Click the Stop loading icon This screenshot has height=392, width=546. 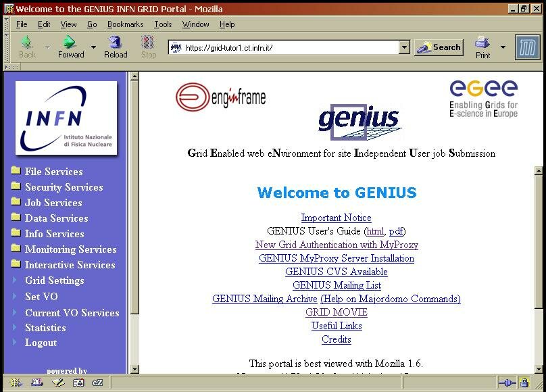click(148, 43)
